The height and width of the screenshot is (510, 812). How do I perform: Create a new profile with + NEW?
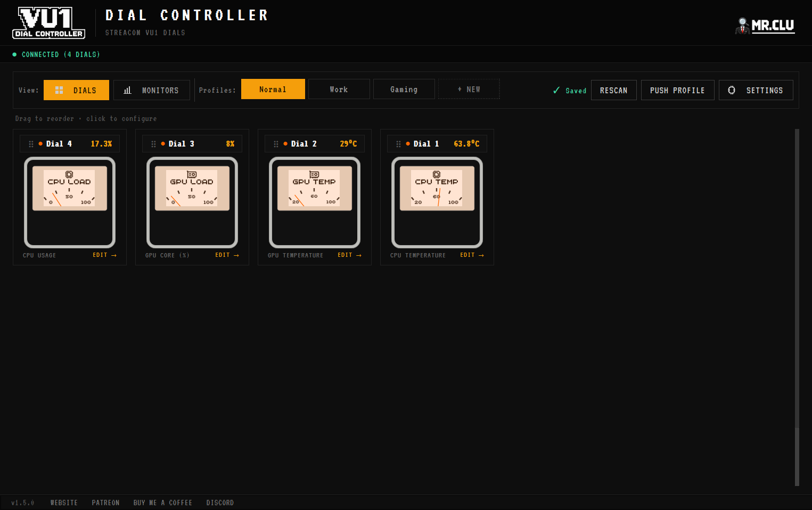coord(469,89)
